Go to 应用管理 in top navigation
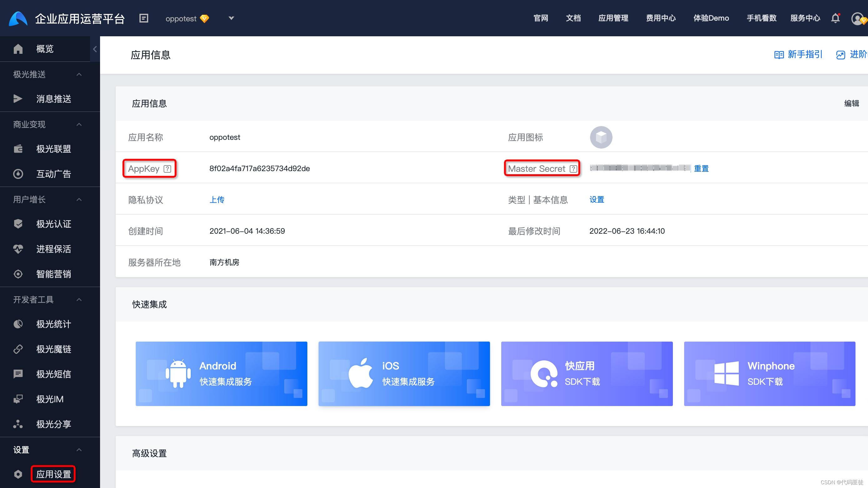The image size is (868, 488). [x=613, y=18]
